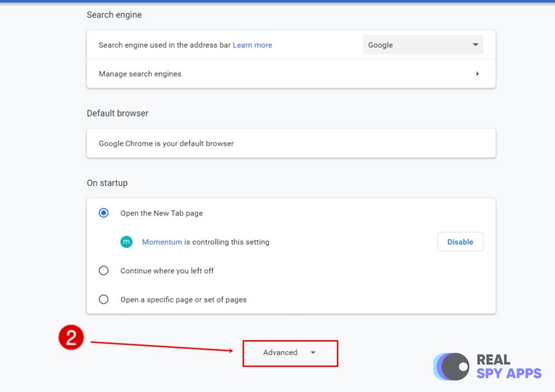This screenshot has height=392, width=555.
Task: Open the search engine Google dropdown
Action: click(x=423, y=45)
